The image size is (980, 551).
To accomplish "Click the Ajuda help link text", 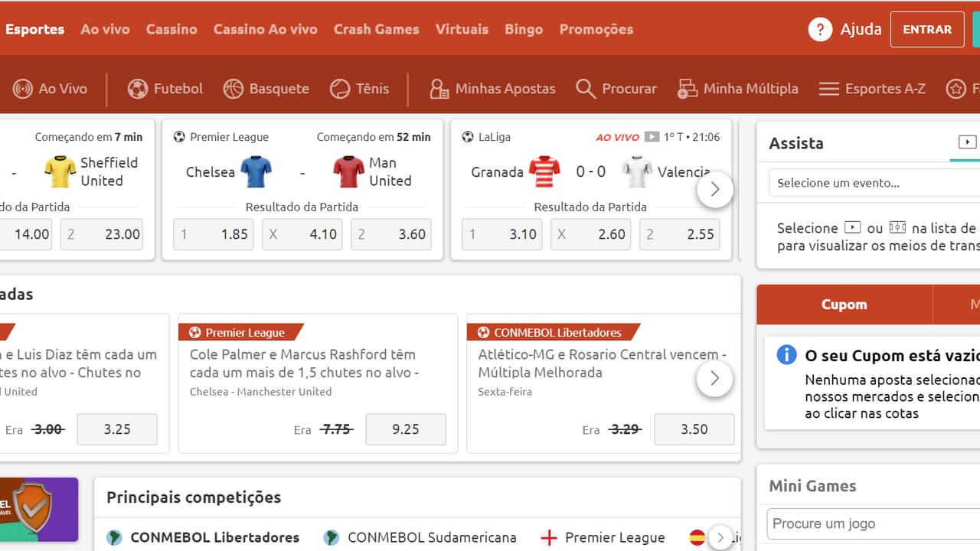I will click(x=861, y=29).
